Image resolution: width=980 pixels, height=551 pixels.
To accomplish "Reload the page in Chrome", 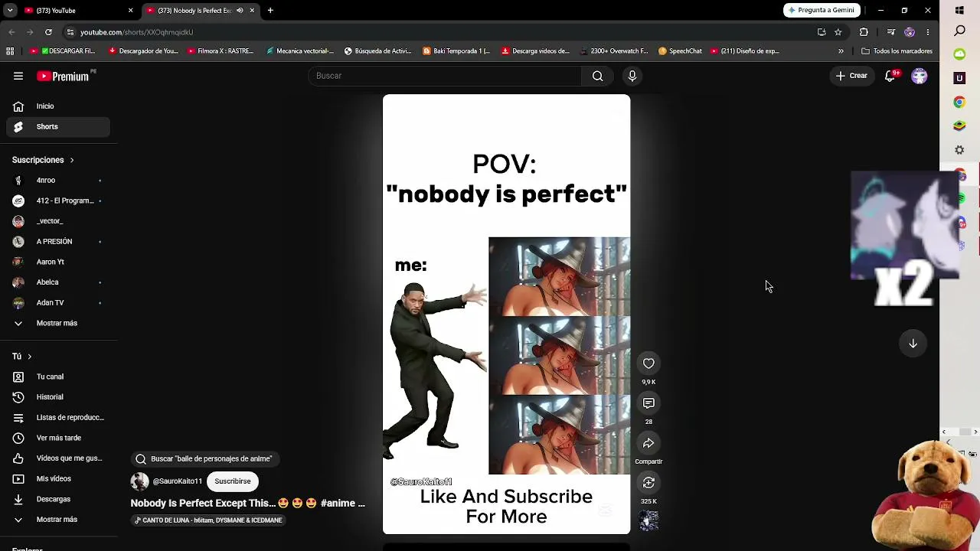I will pyautogui.click(x=48, y=32).
